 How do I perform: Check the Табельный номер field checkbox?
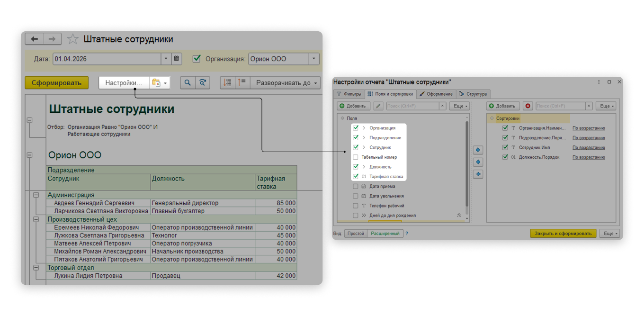pyautogui.click(x=356, y=157)
